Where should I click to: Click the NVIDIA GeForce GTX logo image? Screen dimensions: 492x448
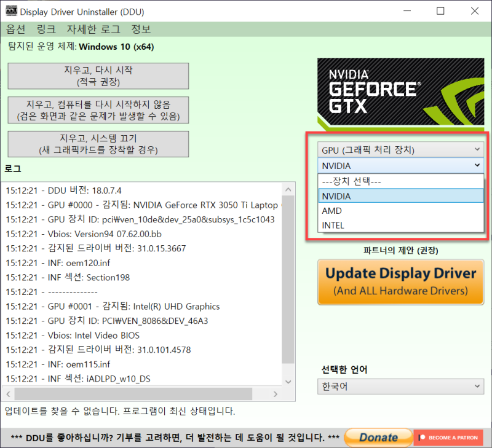pyautogui.click(x=400, y=92)
